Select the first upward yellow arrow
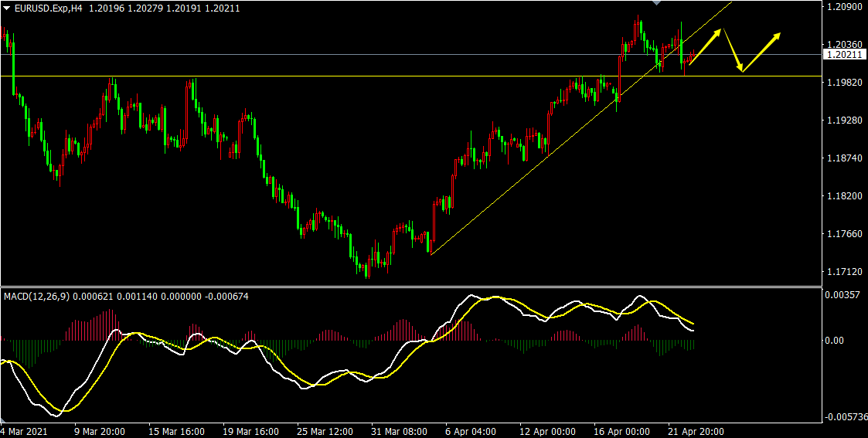Image resolution: width=868 pixels, height=438 pixels. 705,46
